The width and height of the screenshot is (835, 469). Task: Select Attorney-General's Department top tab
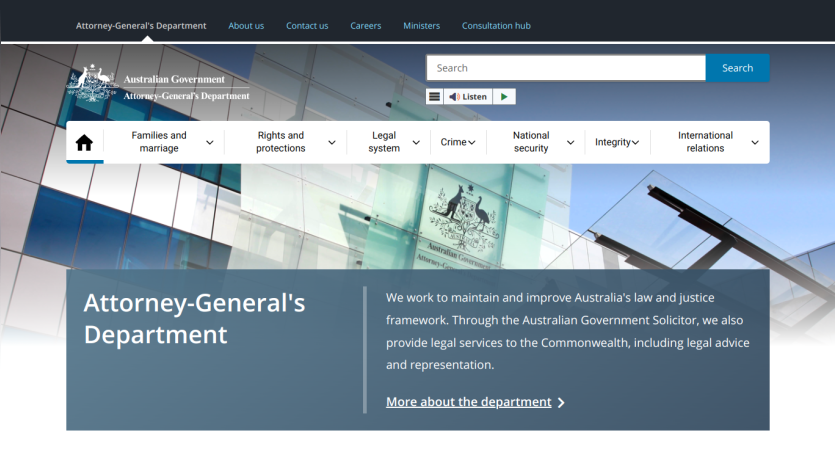(x=141, y=26)
